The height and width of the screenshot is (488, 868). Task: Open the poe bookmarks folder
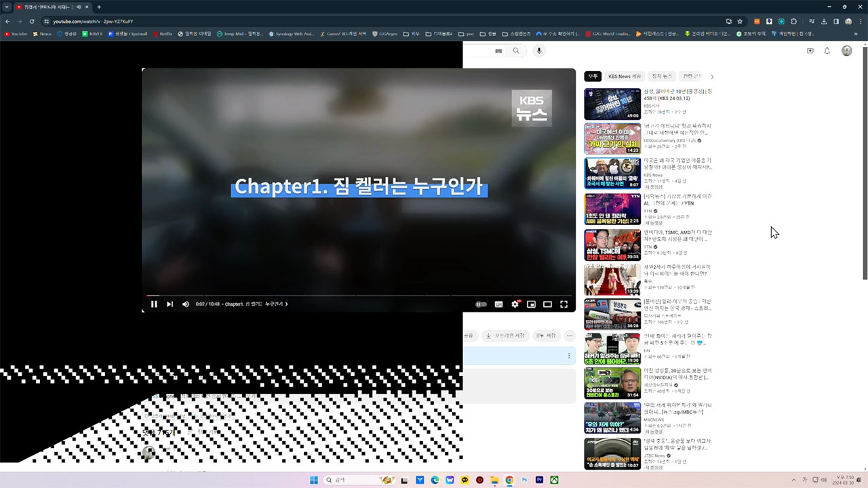[466, 33]
